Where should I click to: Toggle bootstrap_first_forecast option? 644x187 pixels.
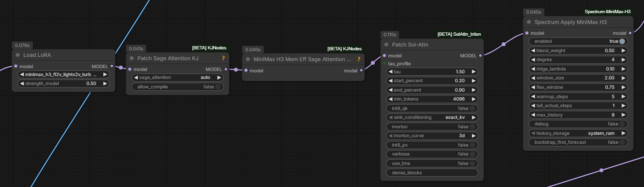tap(622, 142)
